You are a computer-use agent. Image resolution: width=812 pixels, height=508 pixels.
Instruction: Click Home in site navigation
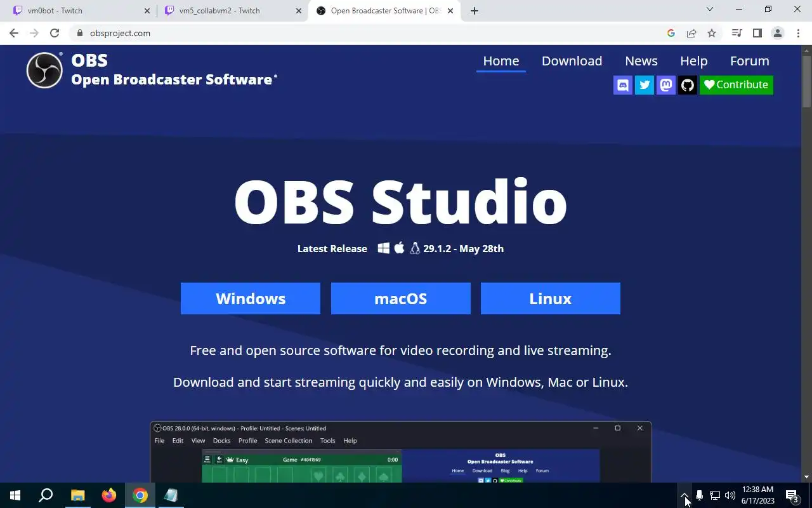[x=501, y=61]
